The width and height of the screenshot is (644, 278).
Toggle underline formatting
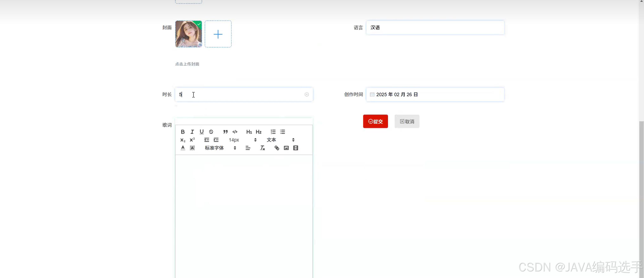coord(202,132)
